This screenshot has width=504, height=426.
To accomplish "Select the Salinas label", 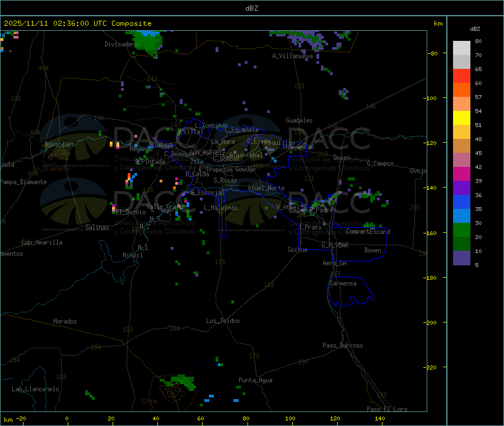I will click(x=97, y=227).
